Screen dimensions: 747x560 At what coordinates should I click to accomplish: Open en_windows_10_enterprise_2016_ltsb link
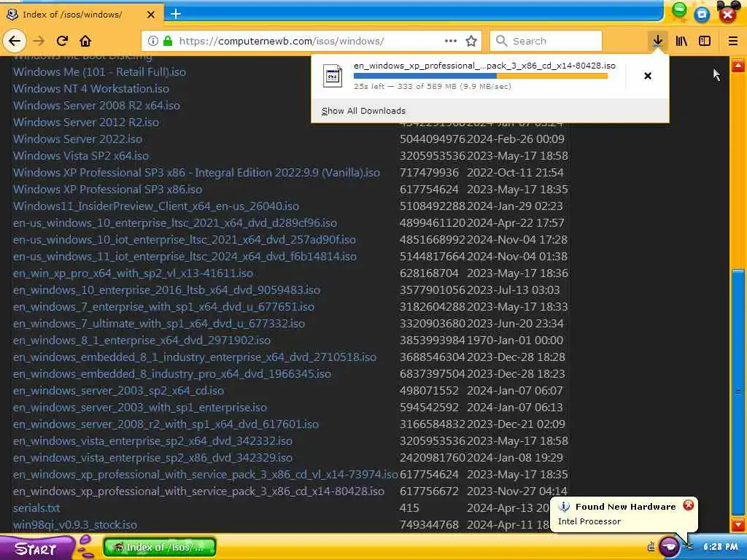coord(167,290)
